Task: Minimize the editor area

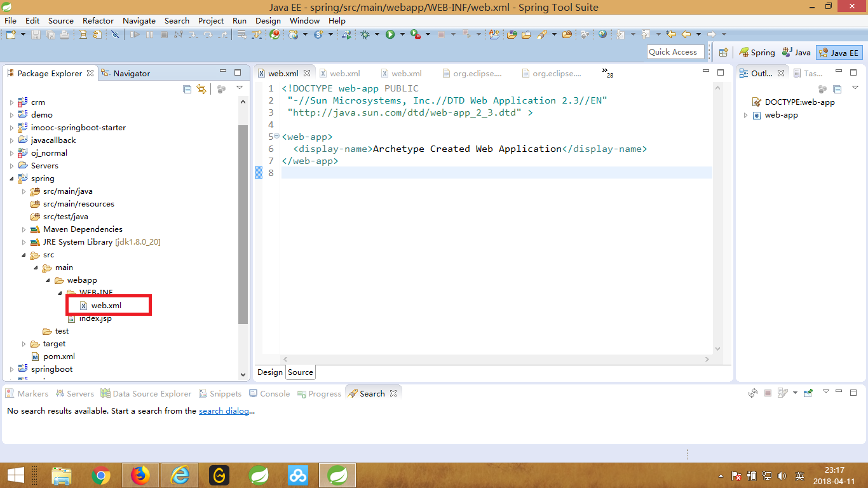Action: [706, 72]
